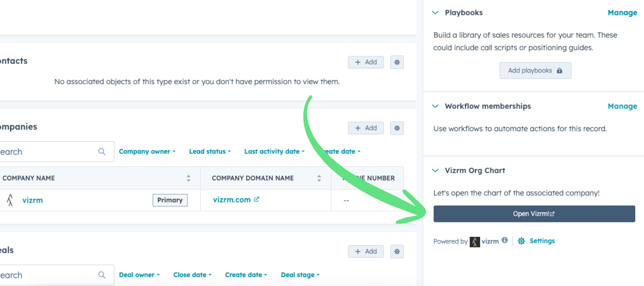Open Close date filter dropdown

pos(192,275)
